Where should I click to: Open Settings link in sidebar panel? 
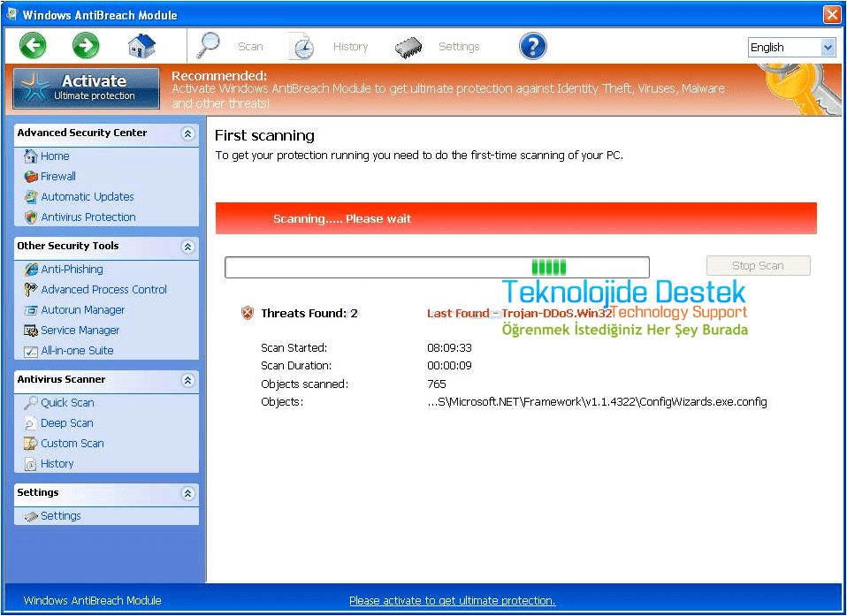(x=61, y=516)
